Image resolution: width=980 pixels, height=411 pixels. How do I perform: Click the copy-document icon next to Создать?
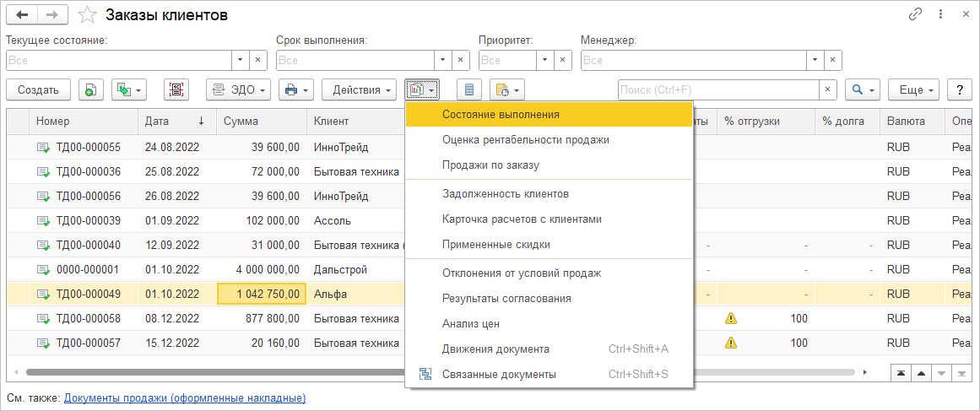pos(90,89)
